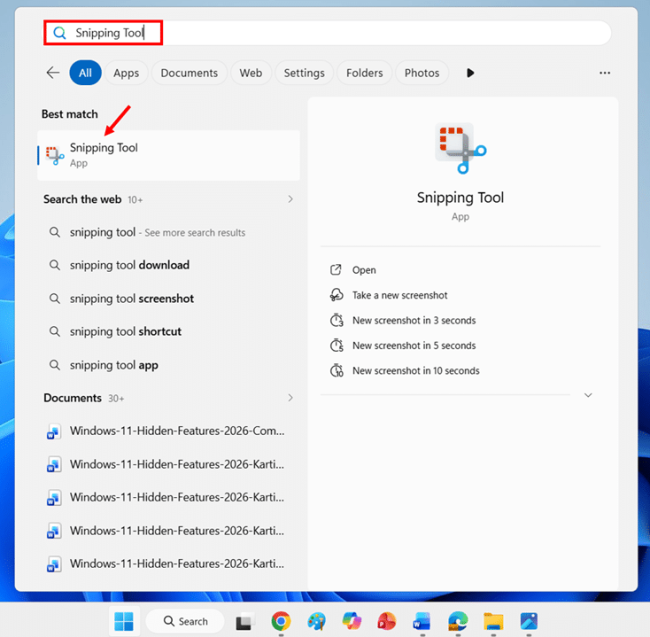Viewport: 650px width, 637px height.
Task: Select the 'snipping tool shortcut' suggestion
Action: pos(168,332)
